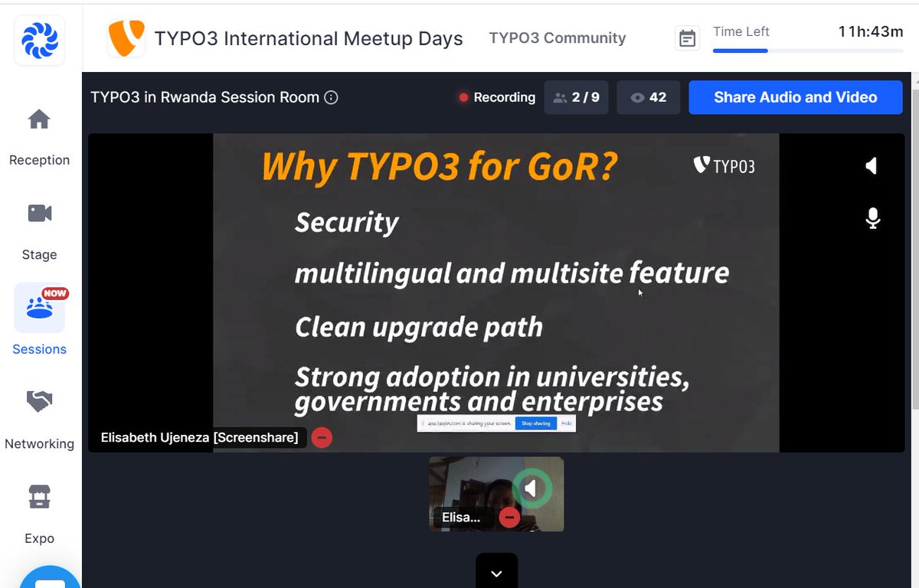Click the Hopin logo icon
Screen dimensions: 919x588
coord(39,41)
